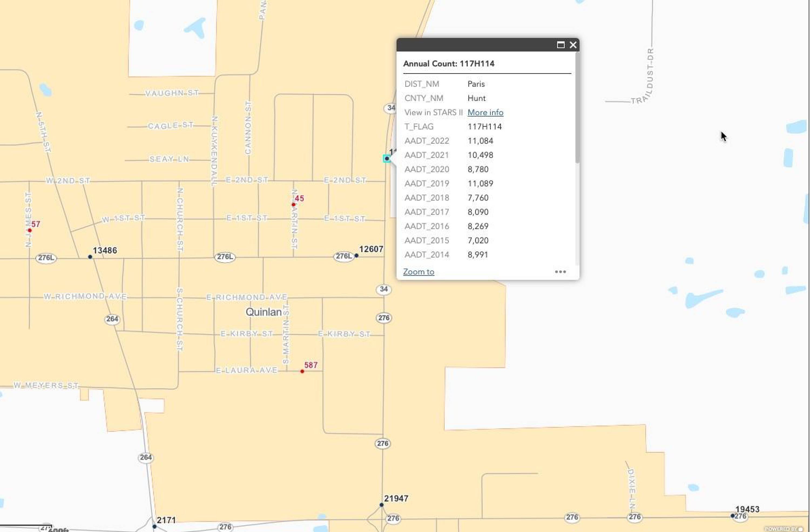Open the popup's three-dot actions menu
This screenshot has height=532, width=810.
pos(560,272)
